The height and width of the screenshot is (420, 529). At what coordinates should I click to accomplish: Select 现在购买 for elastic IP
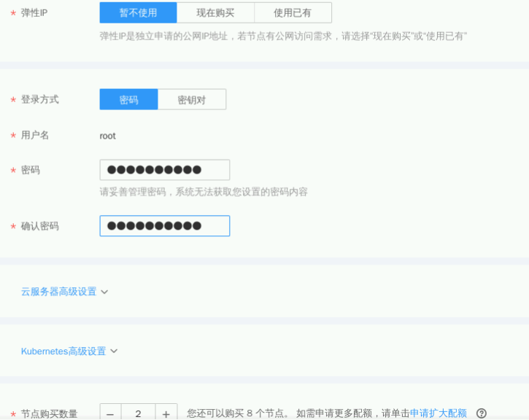pyautogui.click(x=215, y=12)
